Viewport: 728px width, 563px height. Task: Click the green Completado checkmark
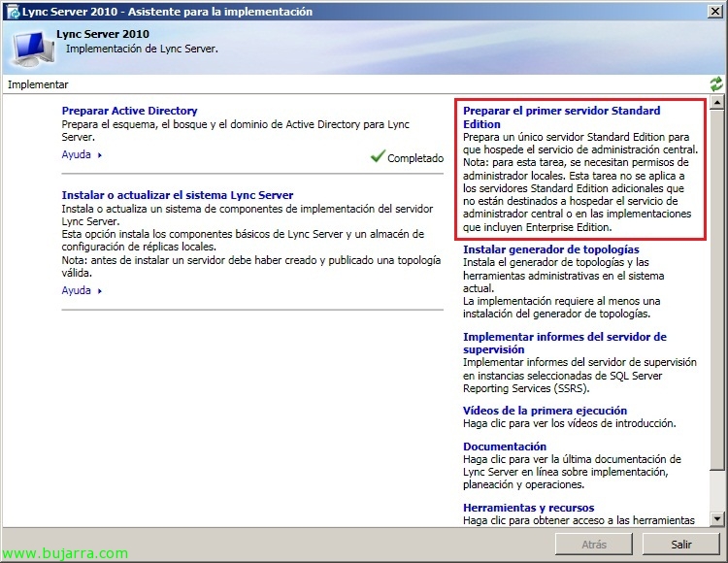(378, 156)
